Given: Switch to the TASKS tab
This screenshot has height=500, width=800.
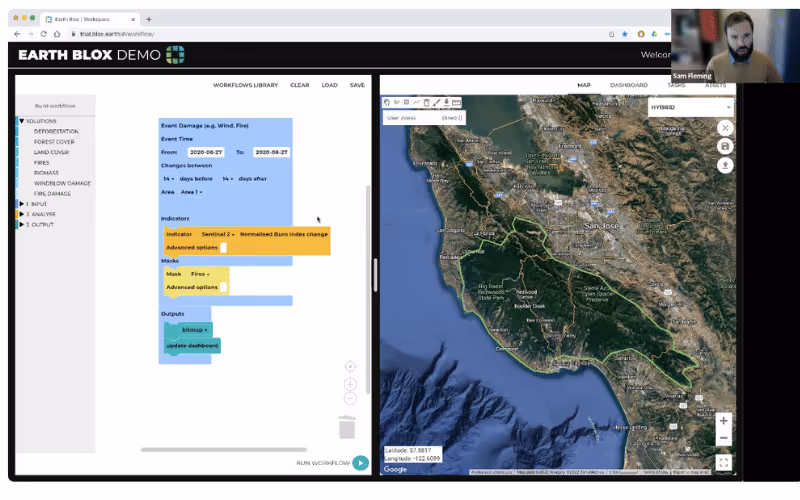Looking at the screenshot, I should [676, 85].
